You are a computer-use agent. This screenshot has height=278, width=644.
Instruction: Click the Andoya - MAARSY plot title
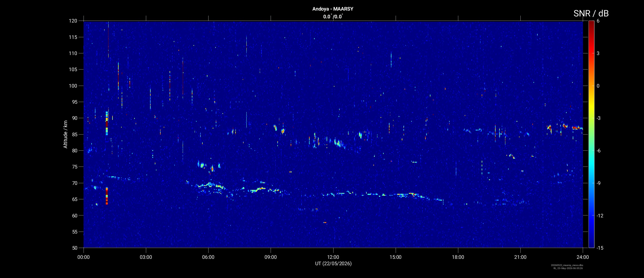(333, 9)
